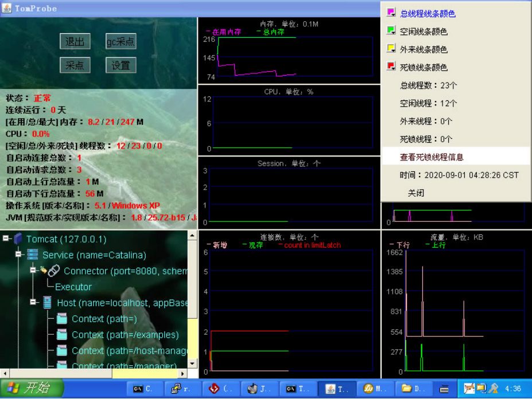Choose 关闭 in the popup menu

(456, 193)
